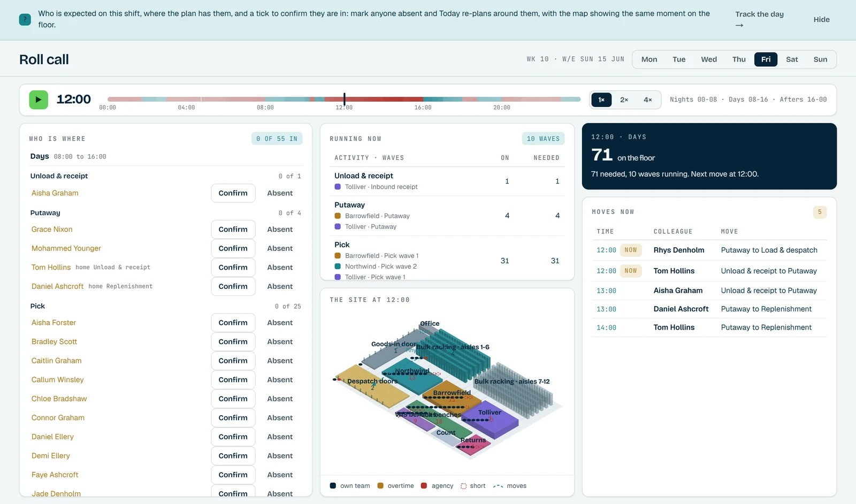The image size is (856, 504).
Task: Select the Fri day tab
Action: coord(766,59)
